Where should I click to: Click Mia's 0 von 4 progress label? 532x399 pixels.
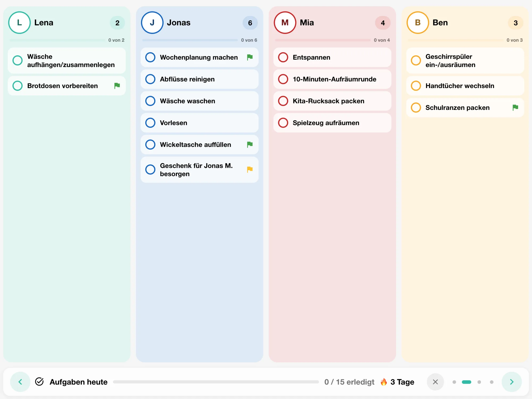pyautogui.click(x=382, y=40)
